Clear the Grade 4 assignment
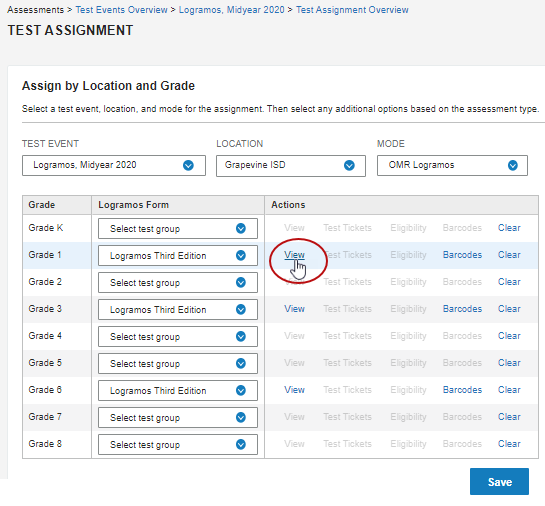 pos(509,336)
